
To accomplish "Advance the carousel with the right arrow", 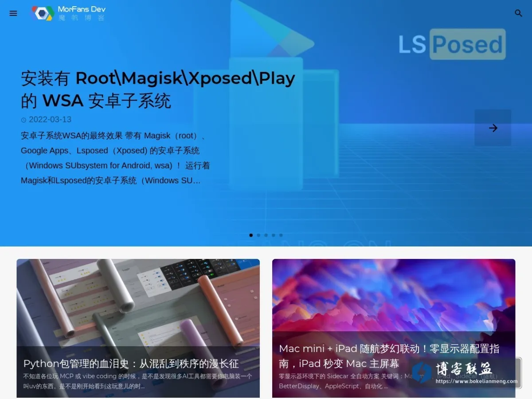I will point(493,128).
